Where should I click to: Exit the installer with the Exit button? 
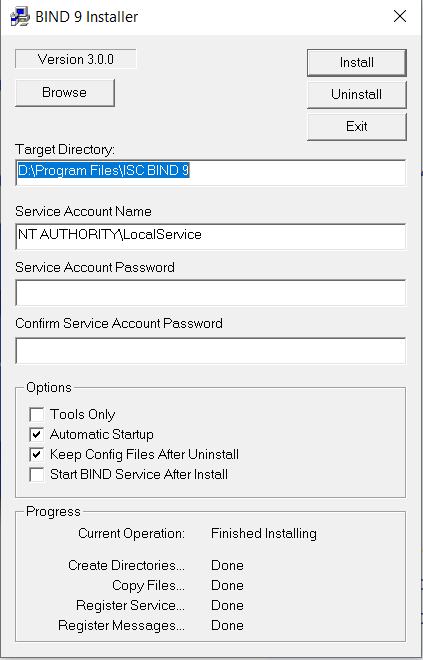pyautogui.click(x=356, y=126)
